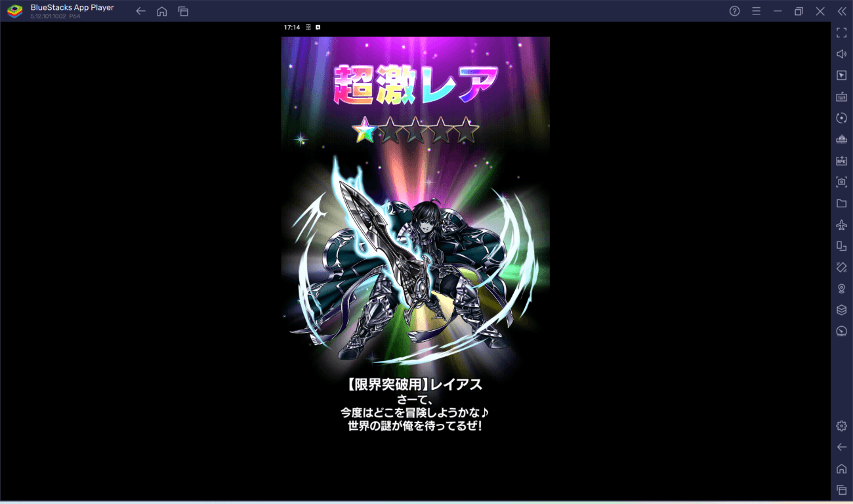Open settings gear icon in sidebar

[842, 426]
